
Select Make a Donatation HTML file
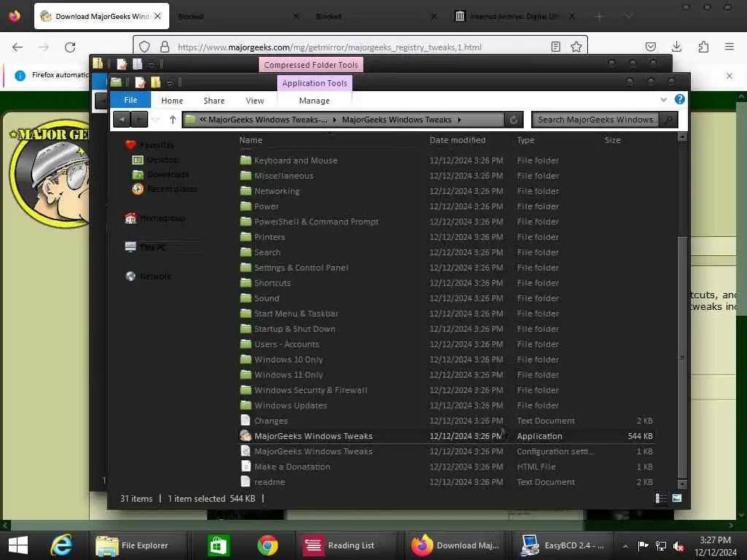[292, 467]
